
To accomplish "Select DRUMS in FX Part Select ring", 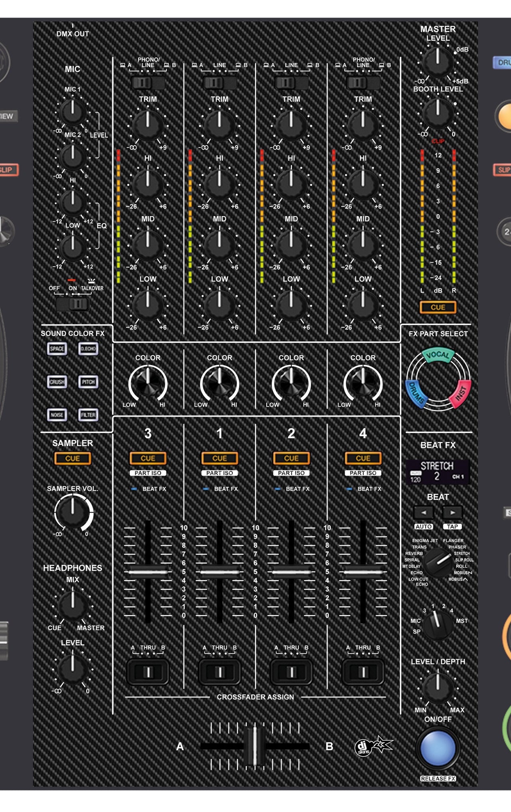I will [416, 394].
